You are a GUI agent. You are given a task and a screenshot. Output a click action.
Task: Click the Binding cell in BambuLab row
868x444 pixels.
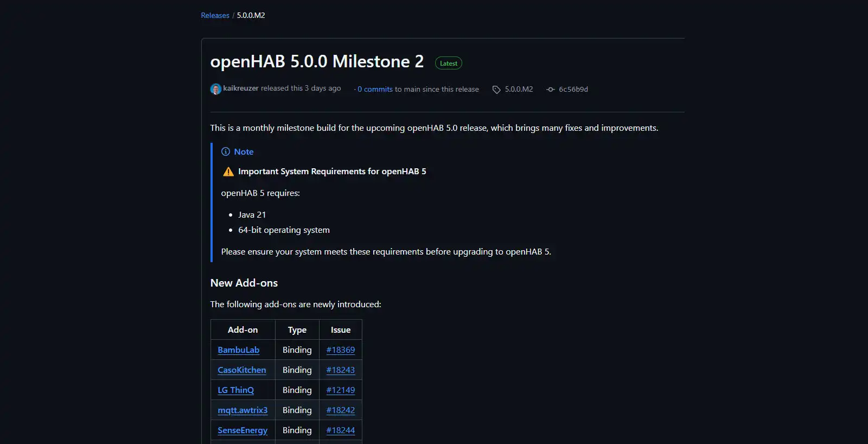click(297, 350)
